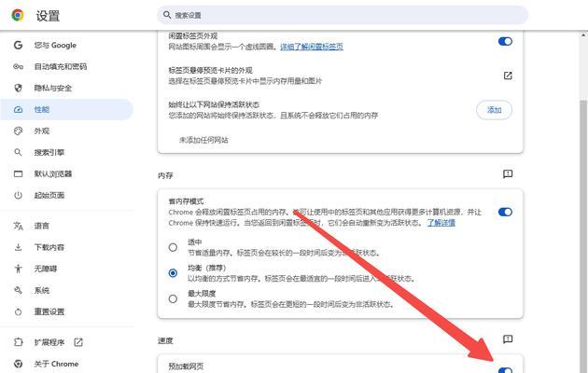Viewport: 588px width, 373px height.
Task: Click the Google G icon in sidebar
Action: click(x=18, y=46)
